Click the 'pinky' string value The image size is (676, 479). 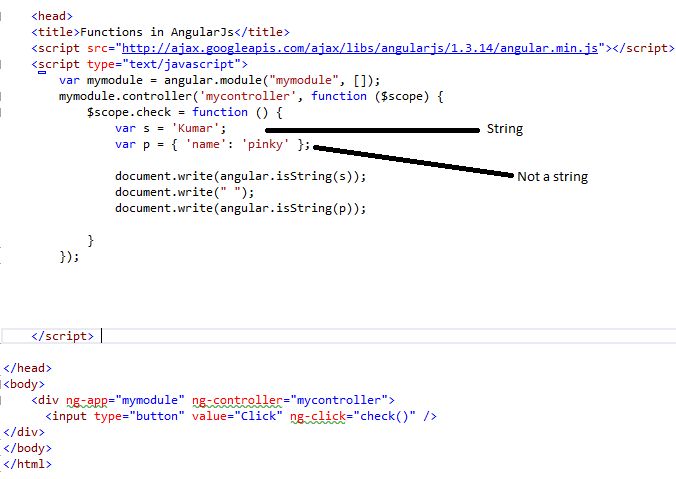(x=266, y=144)
